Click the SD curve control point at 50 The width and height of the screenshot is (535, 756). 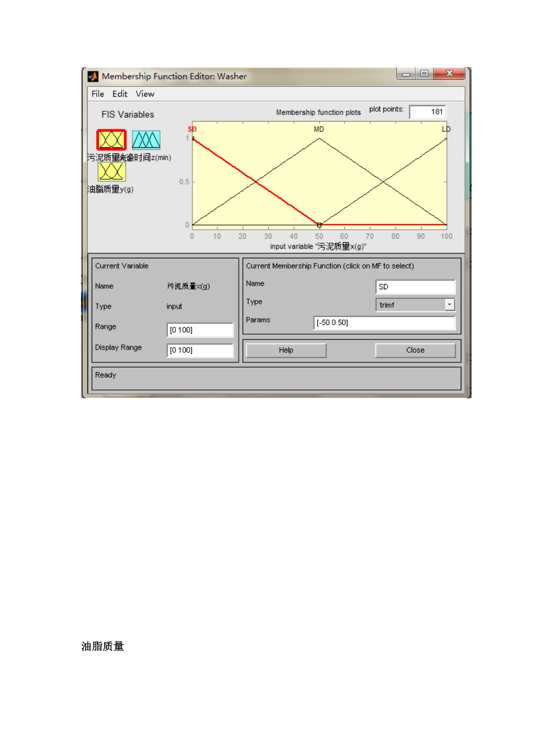(x=319, y=225)
